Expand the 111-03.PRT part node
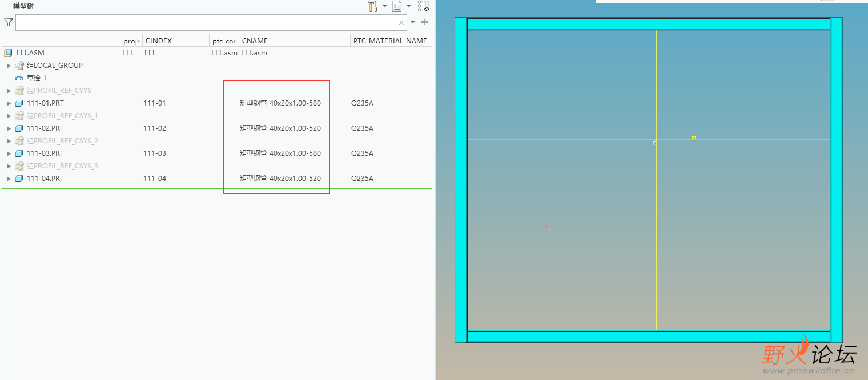 pos(9,153)
